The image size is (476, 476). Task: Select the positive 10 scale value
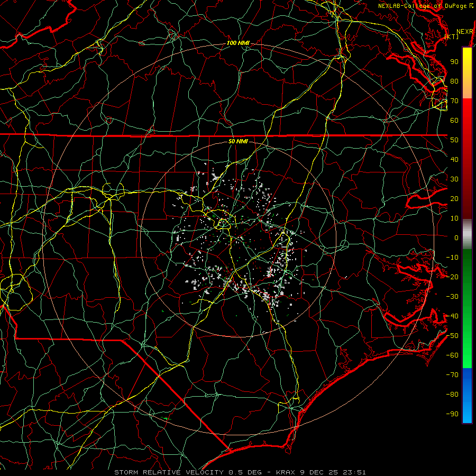pyautogui.click(x=454, y=218)
